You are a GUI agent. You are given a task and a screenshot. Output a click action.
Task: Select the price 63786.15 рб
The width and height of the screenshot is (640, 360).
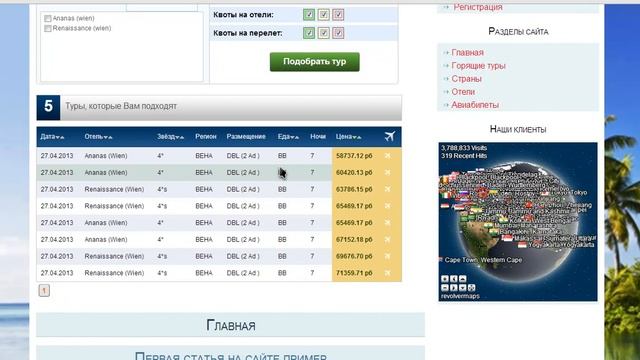(x=354, y=189)
